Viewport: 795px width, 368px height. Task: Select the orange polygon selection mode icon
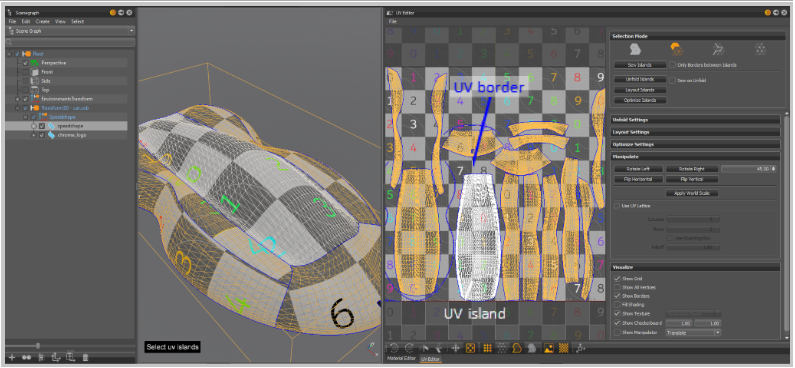676,49
